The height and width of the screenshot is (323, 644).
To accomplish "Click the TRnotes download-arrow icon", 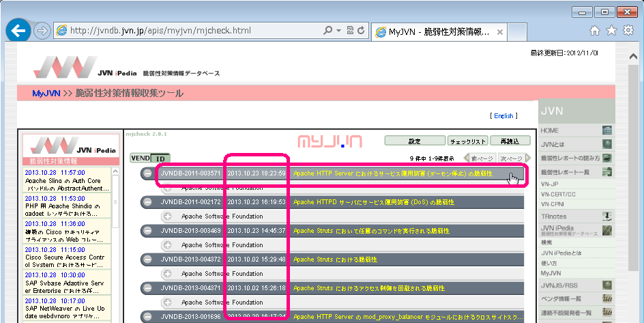I will click(x=607, y=216).
